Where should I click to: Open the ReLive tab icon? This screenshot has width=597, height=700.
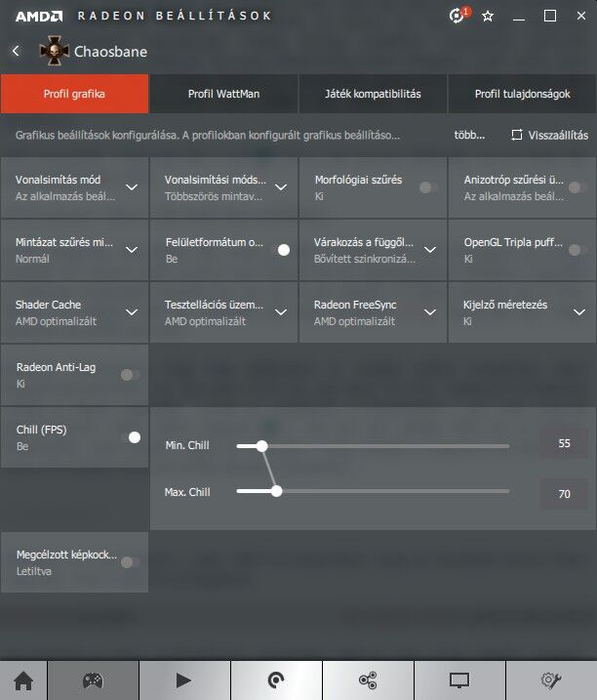coord(276,680)
